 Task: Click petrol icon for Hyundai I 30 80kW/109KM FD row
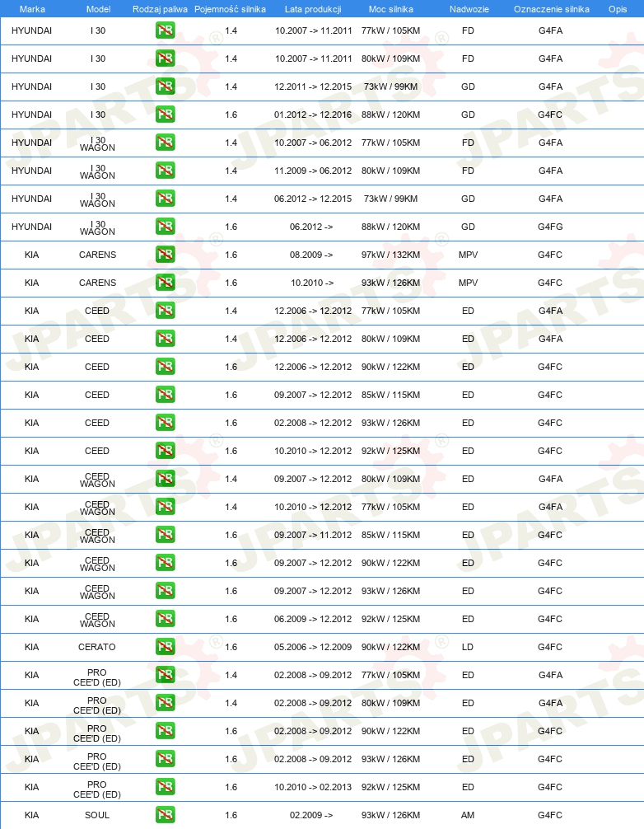pos(166,59)
